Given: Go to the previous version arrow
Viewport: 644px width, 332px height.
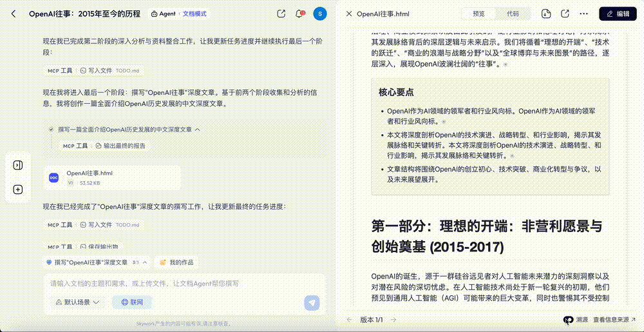Looking at the screenshot, I should tap(350, 319).
